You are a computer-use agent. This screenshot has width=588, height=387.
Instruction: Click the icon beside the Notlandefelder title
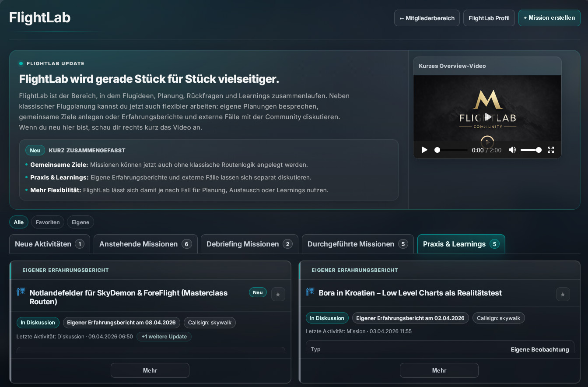[x=21, y=292]
